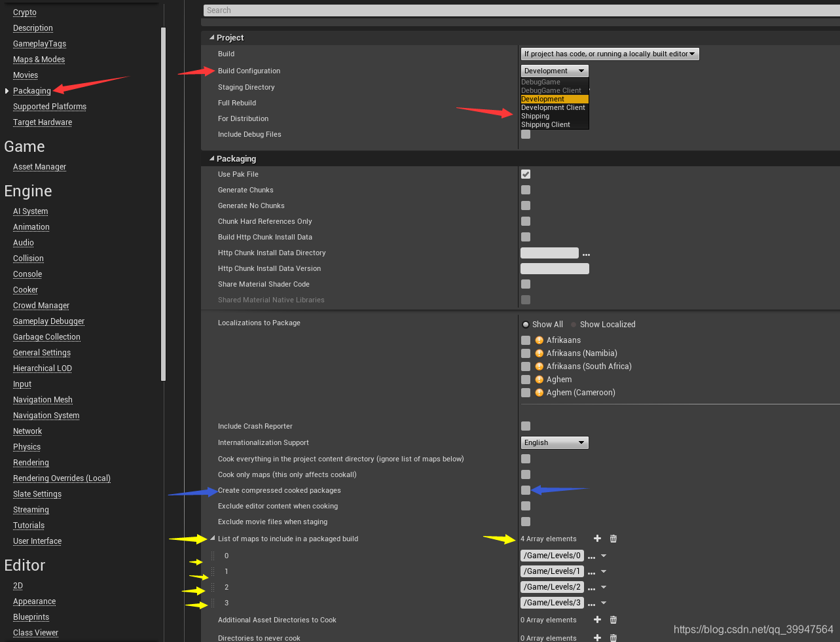Viewport: 840px width, 642px height.
Task: Open Supported Platforms settings
Action: (50, 107)
